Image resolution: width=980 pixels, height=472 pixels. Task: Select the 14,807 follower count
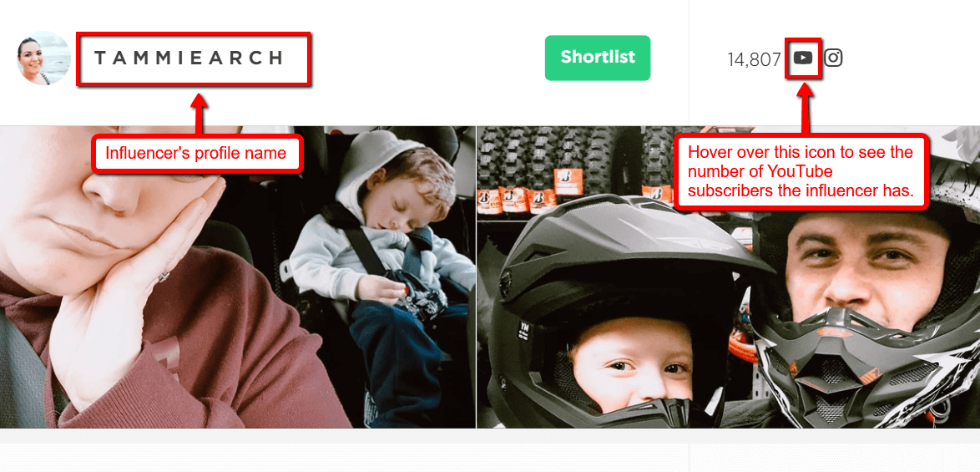(755, 59)
